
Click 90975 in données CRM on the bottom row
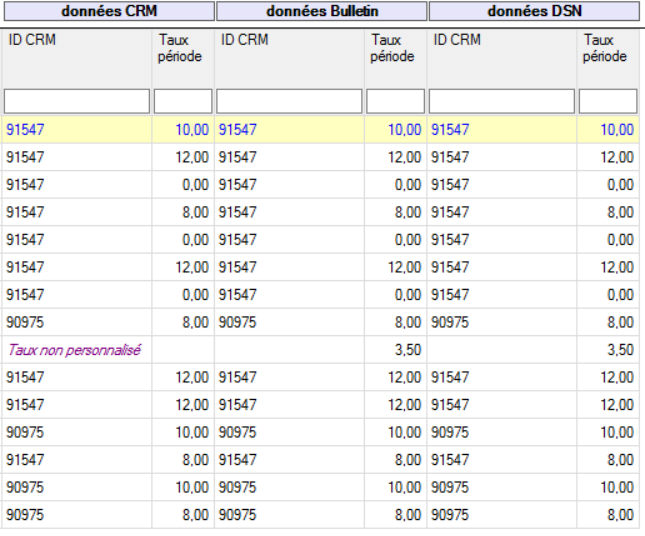click(x=25, y=515)
